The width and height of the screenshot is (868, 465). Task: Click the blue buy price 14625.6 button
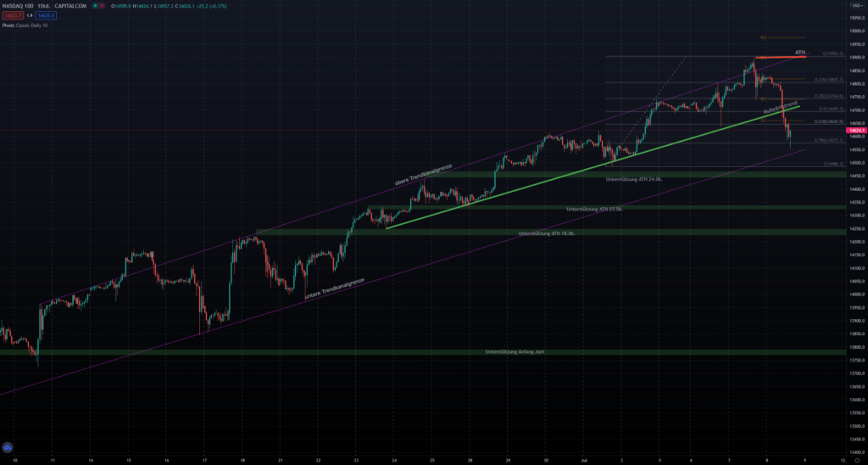[47, 15]
